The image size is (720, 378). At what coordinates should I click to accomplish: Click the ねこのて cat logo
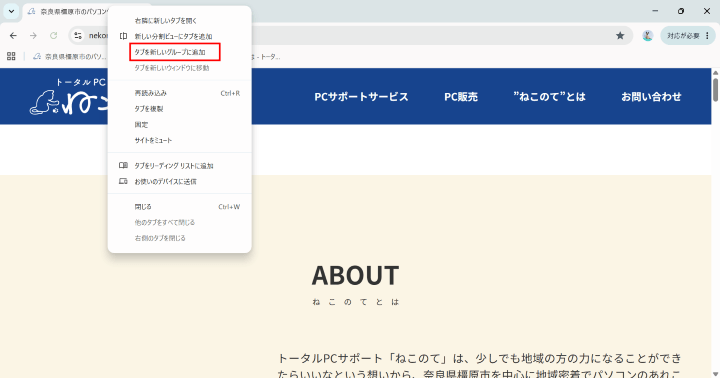tap(69, 97)
